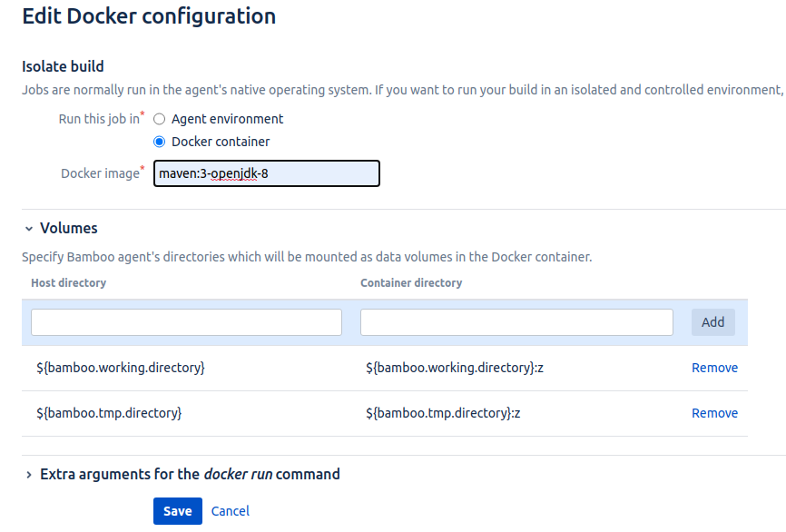Remove the bamboo.working.directory volume mapping
This screenshot has height=532, width=786.
[x=714, y=368]
